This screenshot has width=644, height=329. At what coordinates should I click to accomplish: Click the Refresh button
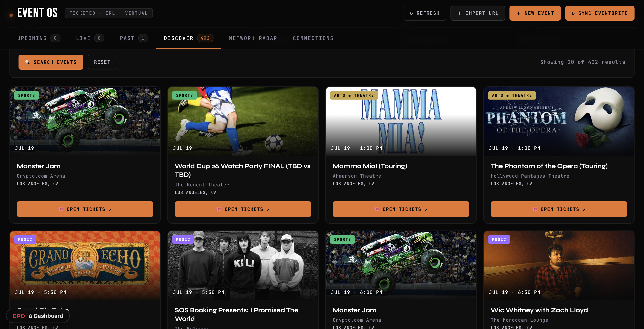[424, 13]
